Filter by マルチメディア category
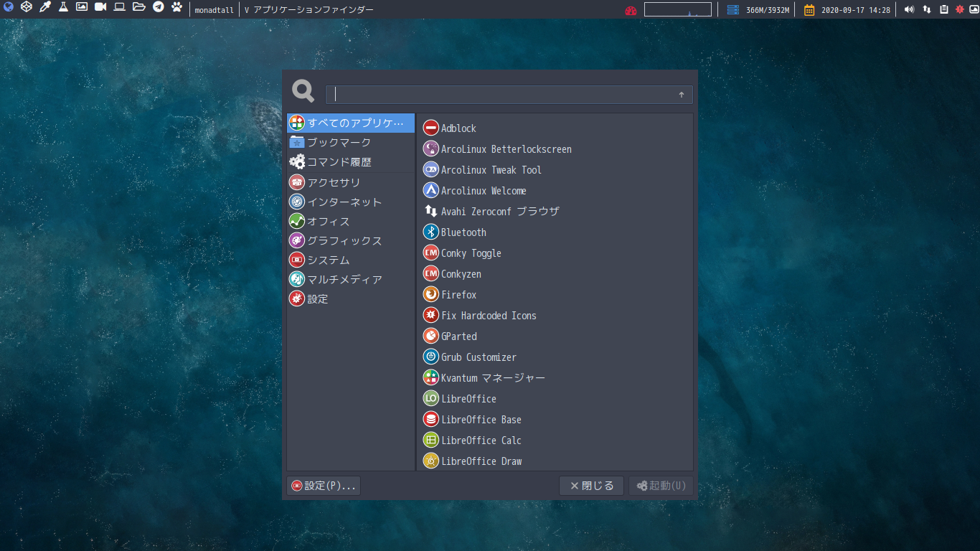The image size is (980, 551). pos(351,279)
